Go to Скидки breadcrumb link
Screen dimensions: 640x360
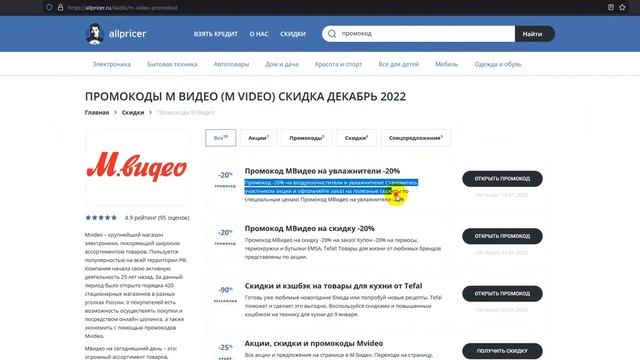click(133, 112)
